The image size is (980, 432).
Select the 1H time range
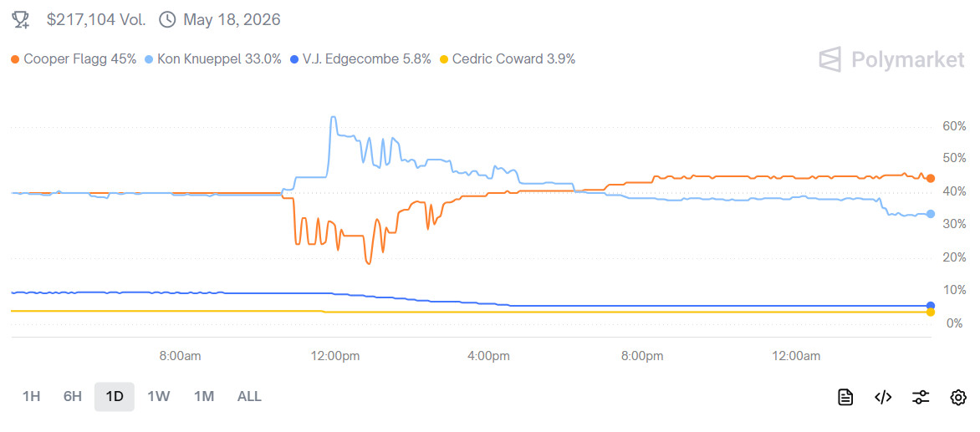(x=31, y=396)
